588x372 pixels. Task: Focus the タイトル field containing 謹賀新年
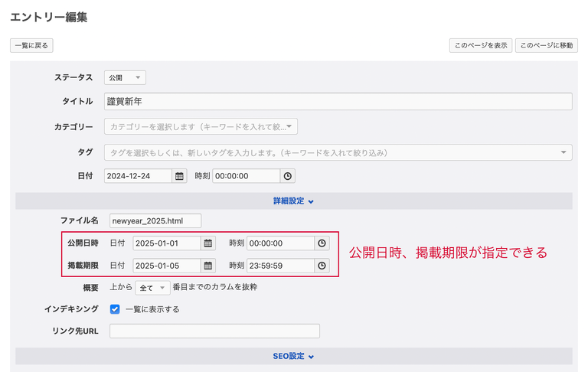pyautogui.click(x=338, y=102)
